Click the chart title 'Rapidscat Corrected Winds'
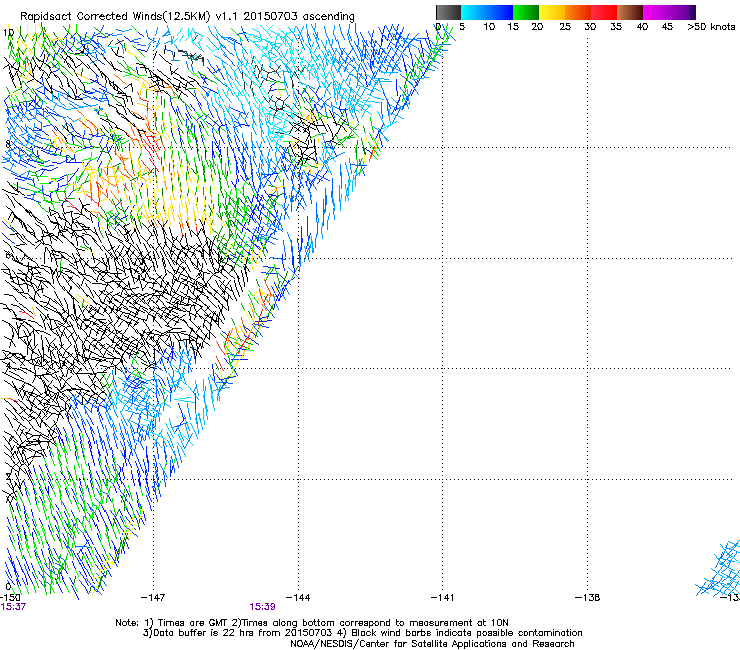Screen dimensions: 740x650 [91, 16]
